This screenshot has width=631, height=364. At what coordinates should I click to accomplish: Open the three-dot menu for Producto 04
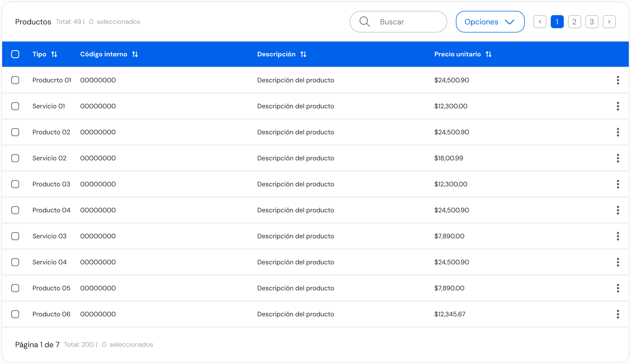tap(618, 210)
